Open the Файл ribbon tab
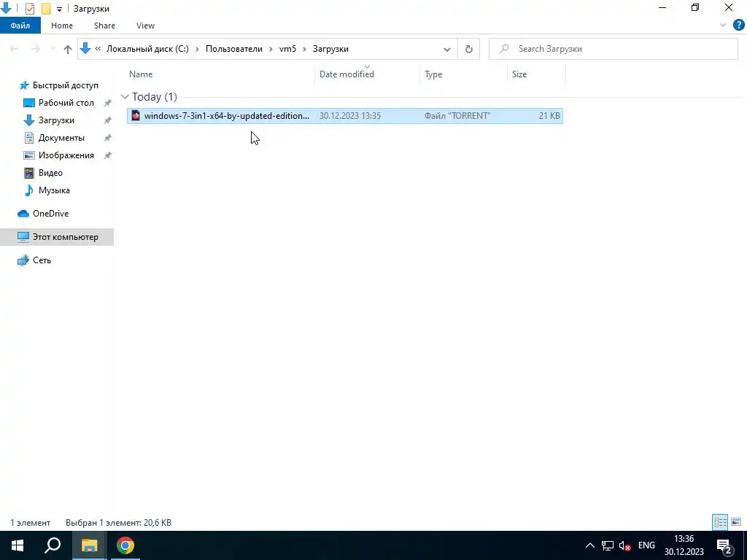The height and width of the screenshot is (560, 747). point(20,26)
